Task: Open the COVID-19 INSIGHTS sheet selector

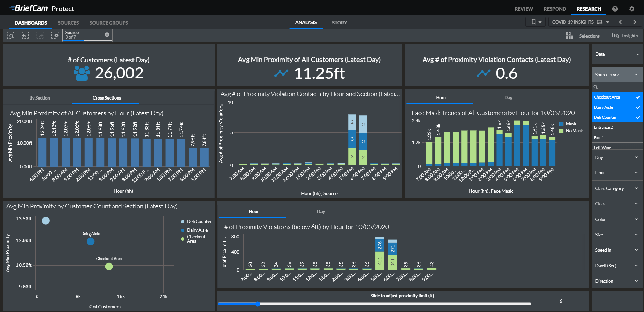Action: (580, 22)
